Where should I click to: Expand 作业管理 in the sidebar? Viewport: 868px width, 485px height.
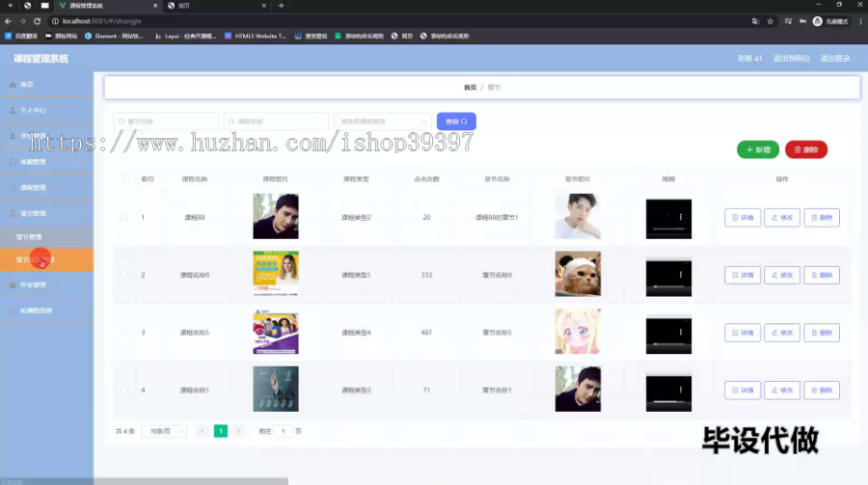tap(46, 284)
